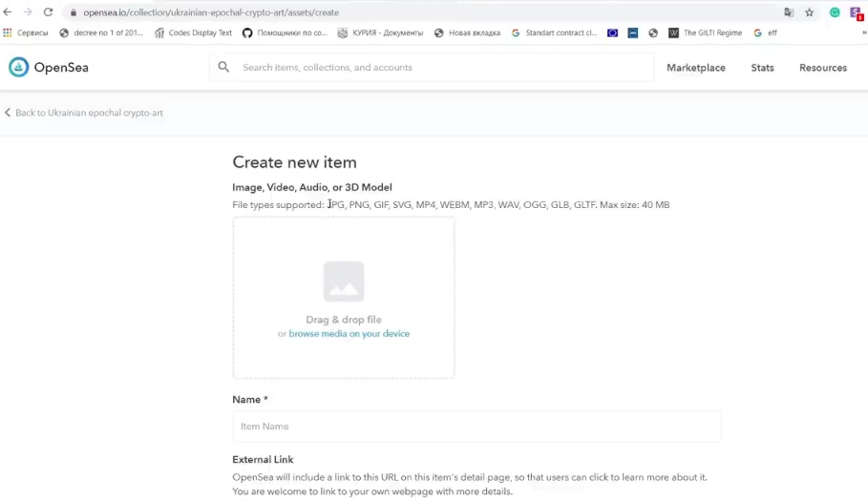Click the OpenSea search items field
868x501 pixels.
point(439,68)
